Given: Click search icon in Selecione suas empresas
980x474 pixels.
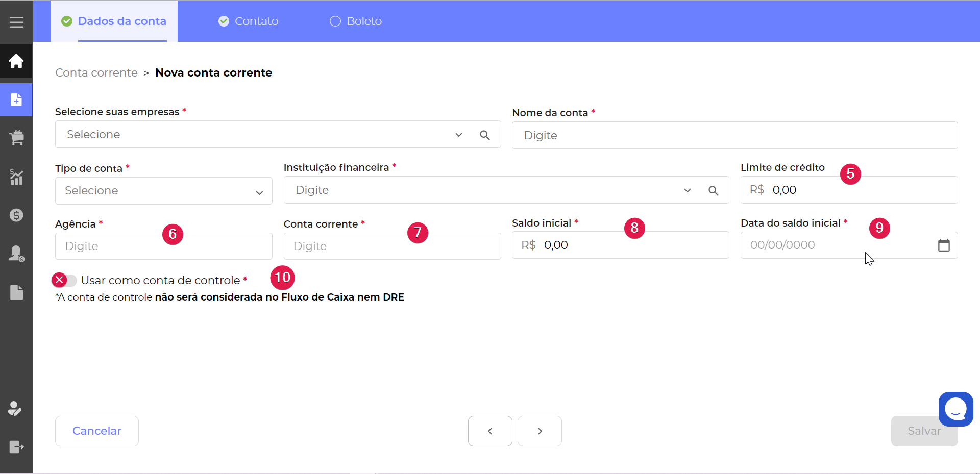Looking at the screenshot, I should [x=485, y=135].
